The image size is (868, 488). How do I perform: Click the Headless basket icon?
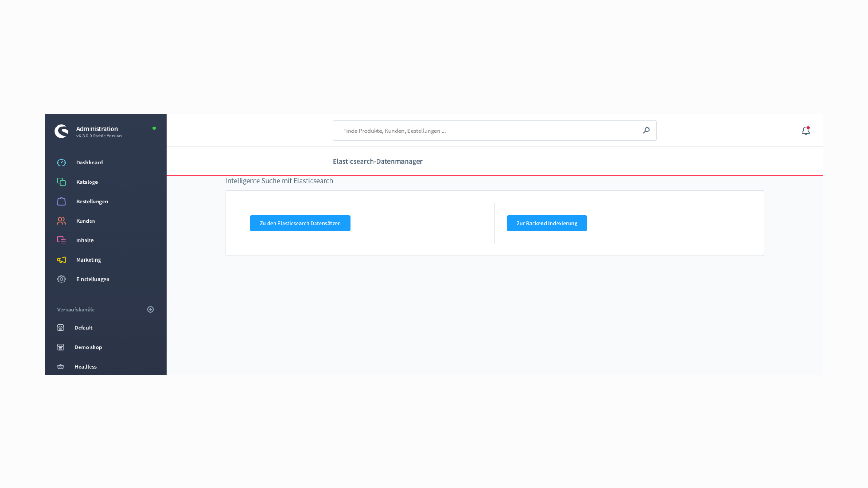coord(61,367)
